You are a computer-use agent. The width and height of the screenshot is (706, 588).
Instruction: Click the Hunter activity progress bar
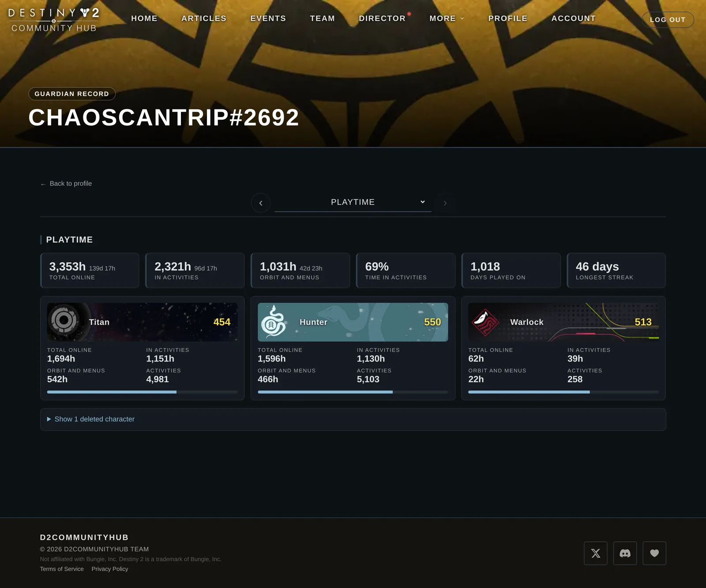coord(353,392)
